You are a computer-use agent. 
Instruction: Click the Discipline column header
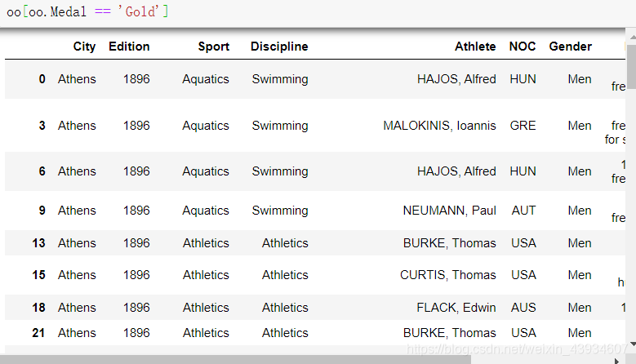(x=279, y=47)
